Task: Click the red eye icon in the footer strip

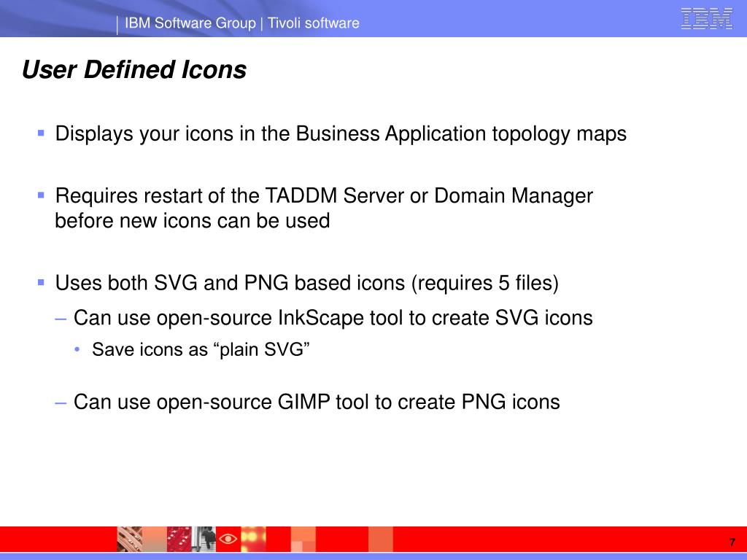Action: click(x=228, y=539)
